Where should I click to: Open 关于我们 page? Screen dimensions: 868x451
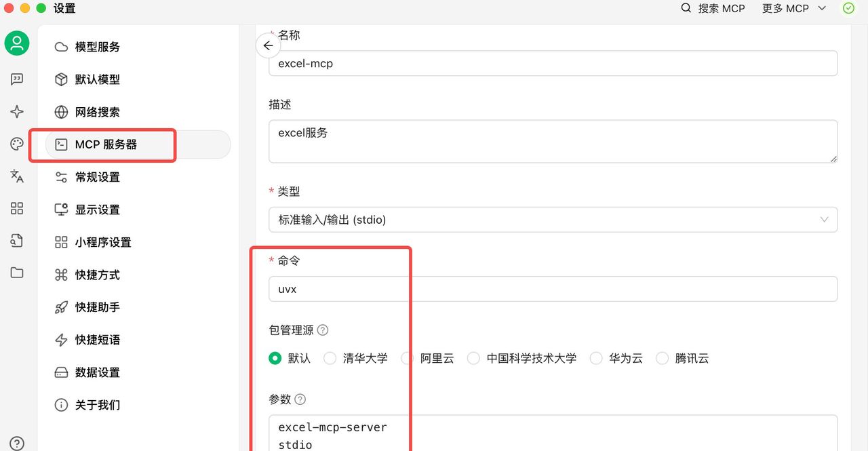98,405
